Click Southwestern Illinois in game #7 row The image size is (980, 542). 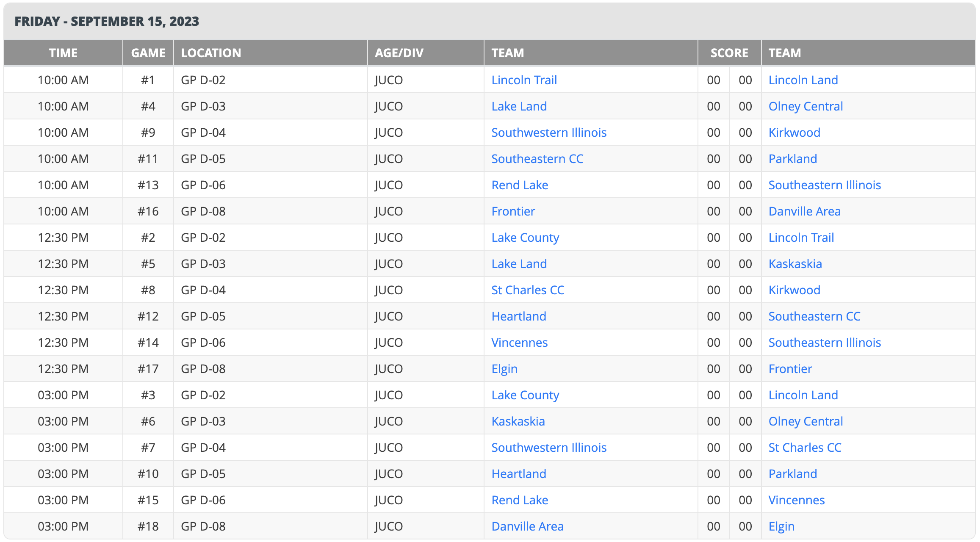pos(549,448)
